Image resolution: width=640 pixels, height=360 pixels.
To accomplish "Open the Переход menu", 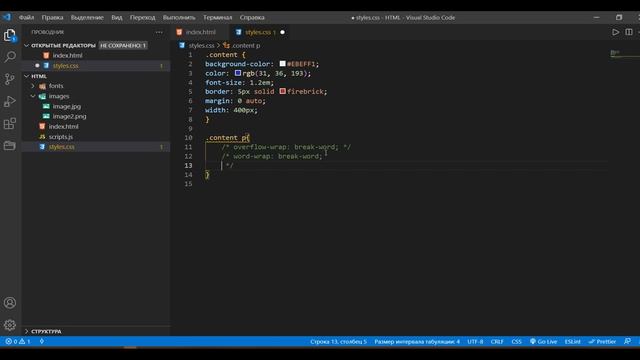I will (x=142, y=18).
